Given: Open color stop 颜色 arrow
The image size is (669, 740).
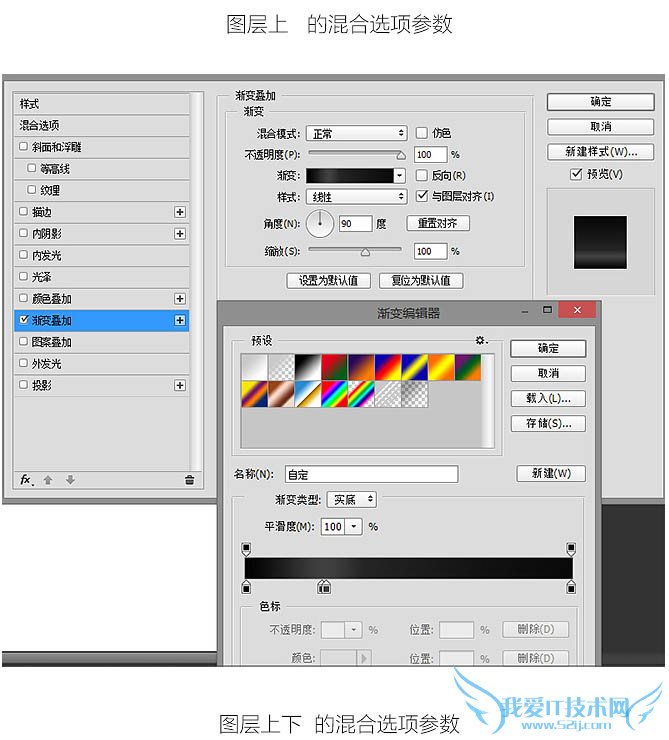Looking at the screenshot, I should tap(364, 657).
